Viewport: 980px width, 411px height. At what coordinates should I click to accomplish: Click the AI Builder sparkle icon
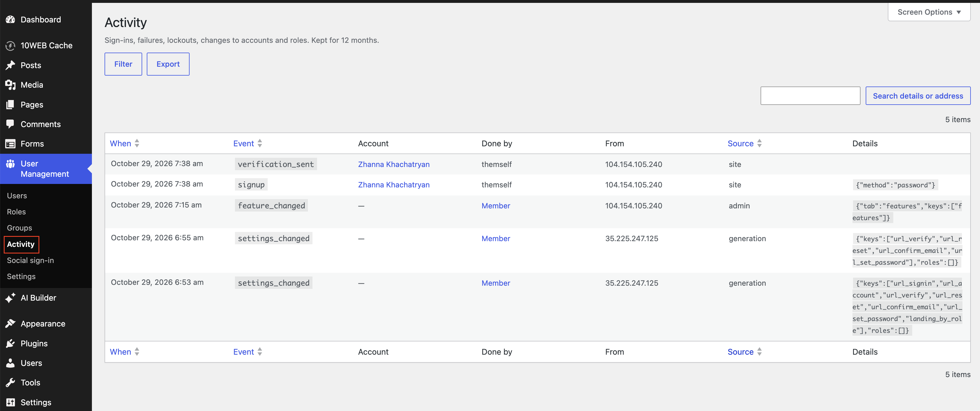point(10,297)
